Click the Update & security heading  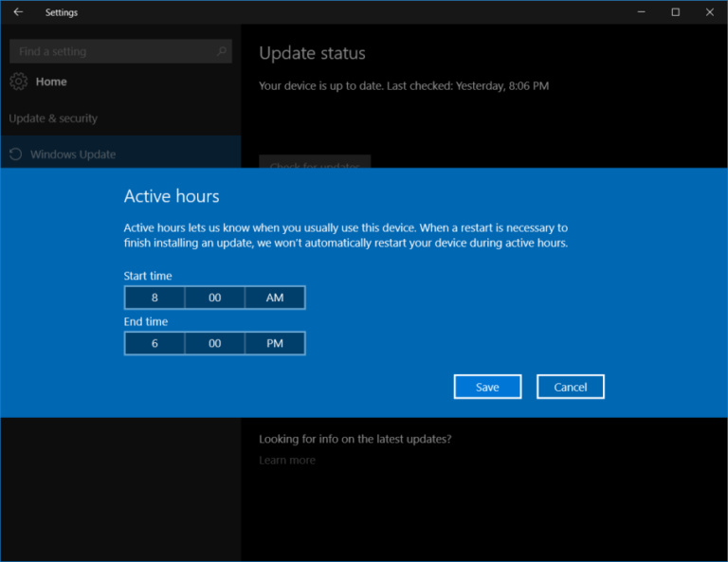(53, 118)
